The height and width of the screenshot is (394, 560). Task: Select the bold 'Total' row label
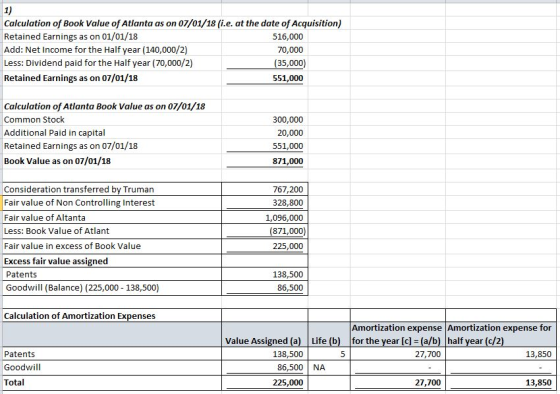pos(14,383)
